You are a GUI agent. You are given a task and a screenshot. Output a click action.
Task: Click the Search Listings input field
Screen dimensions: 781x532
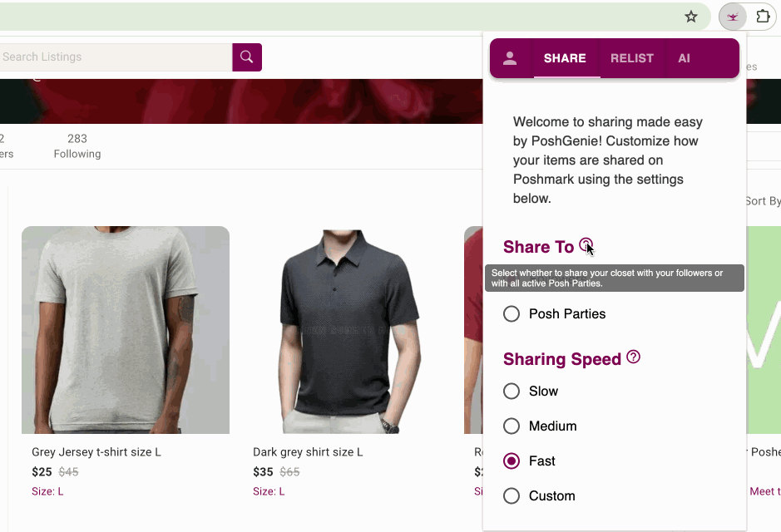click(x=115, y=57)
